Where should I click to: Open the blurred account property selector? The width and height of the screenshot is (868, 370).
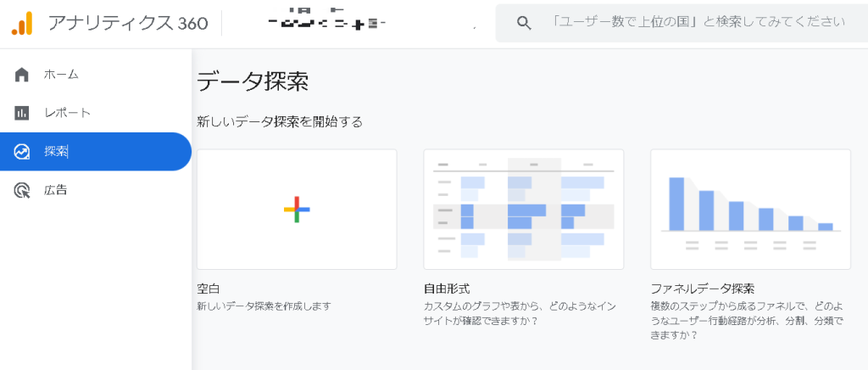[326, 20]
